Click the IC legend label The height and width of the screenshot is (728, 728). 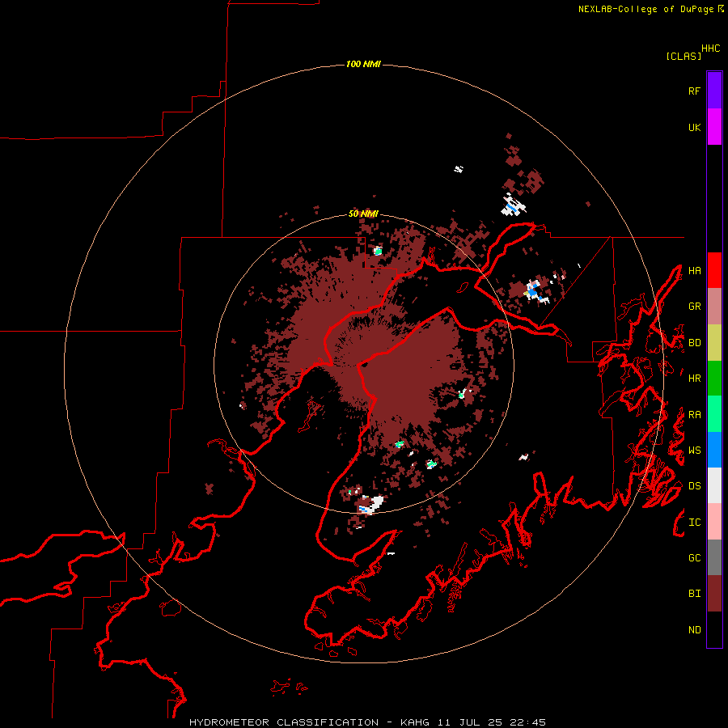694,523
